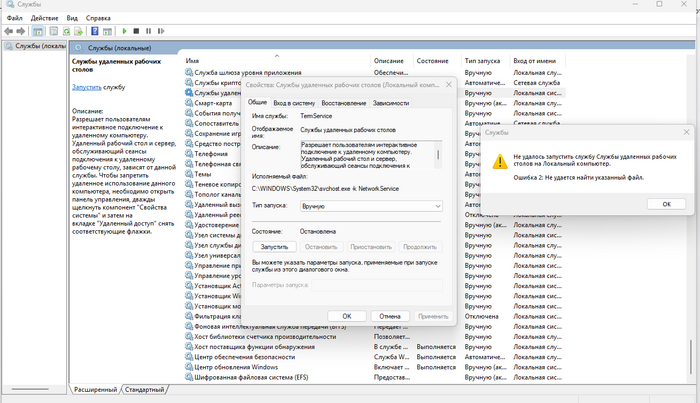The image size is (700, 403).
Task: Open Properties from the toolbar icon
Action: click(54, 31)
